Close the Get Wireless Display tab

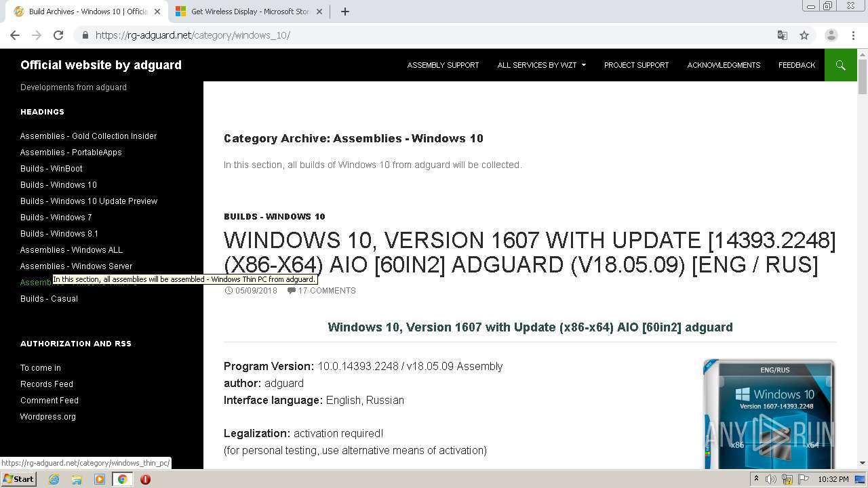pos(321,12)
